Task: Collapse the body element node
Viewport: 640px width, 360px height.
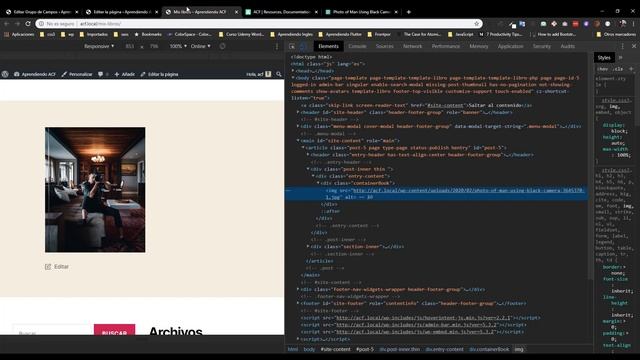Action: 293,78
